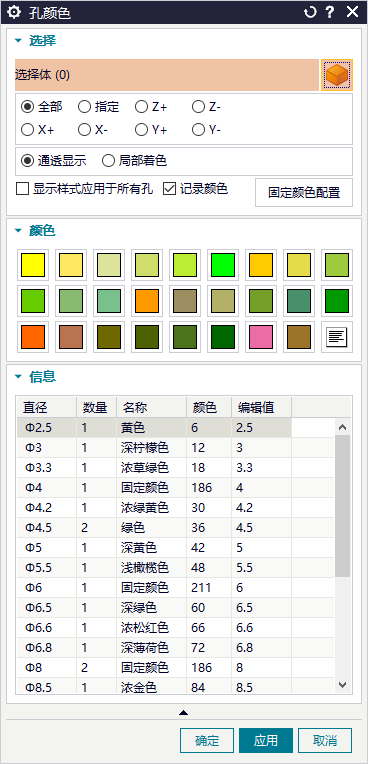Screen dimensions: 368x764
Task: Click the 浓松红色 name cell
Action: point(151,628)
